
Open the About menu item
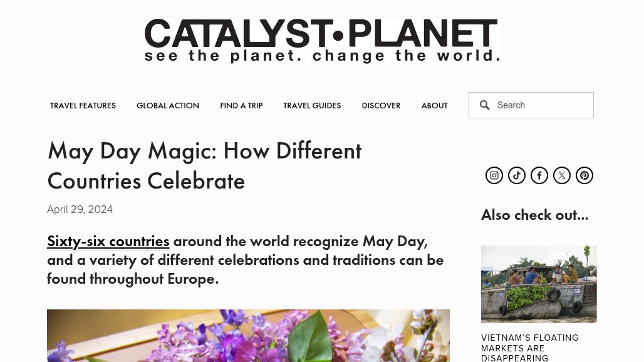(434, 106)
